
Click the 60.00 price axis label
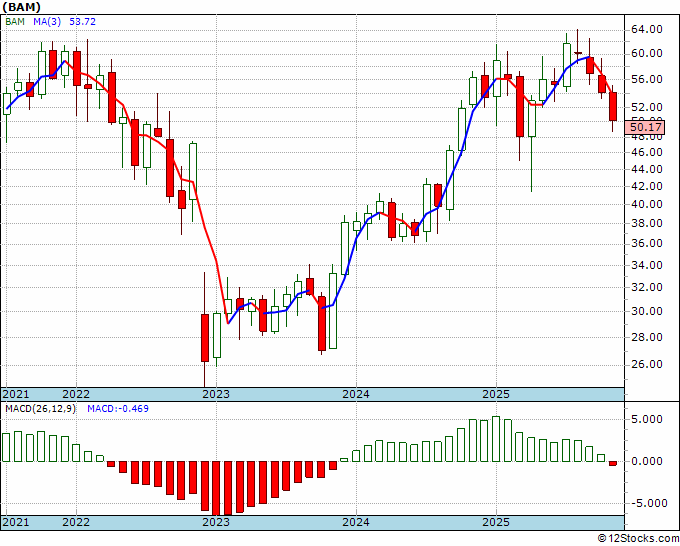(x=647, y=53)
